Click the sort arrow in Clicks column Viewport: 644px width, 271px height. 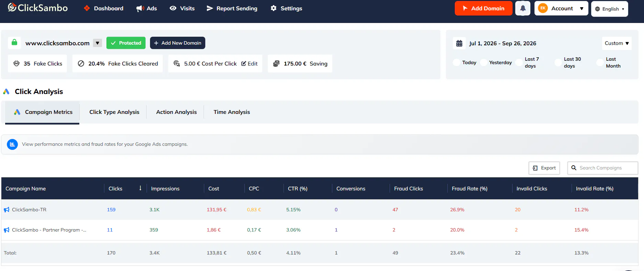(x=140, y=188)
